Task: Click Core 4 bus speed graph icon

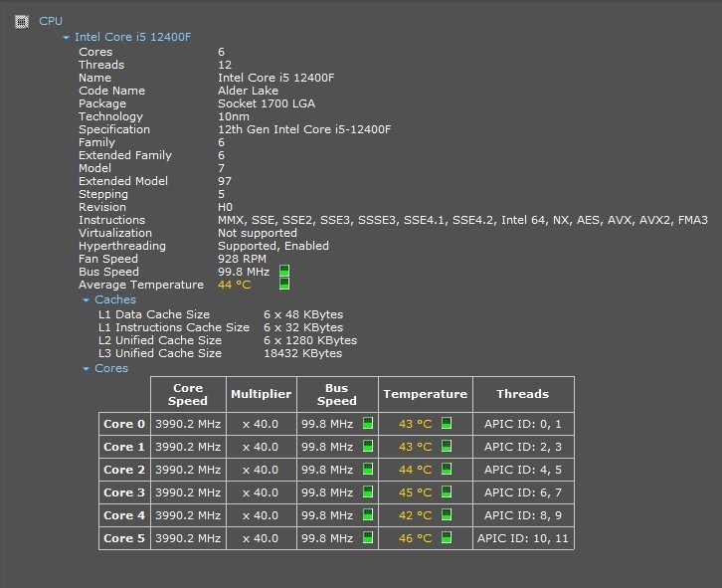Action: click(368, 514)
